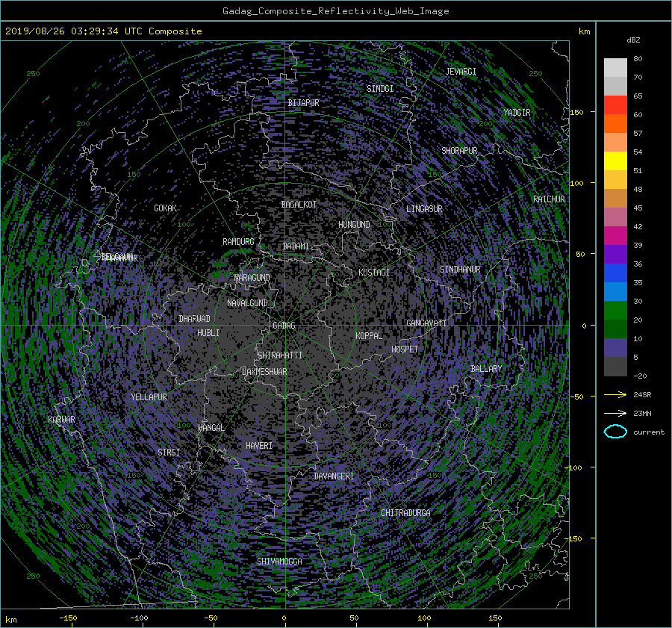
Task: Click the SHIVAMOGGA city label
Action: click(x=279, y=562)
